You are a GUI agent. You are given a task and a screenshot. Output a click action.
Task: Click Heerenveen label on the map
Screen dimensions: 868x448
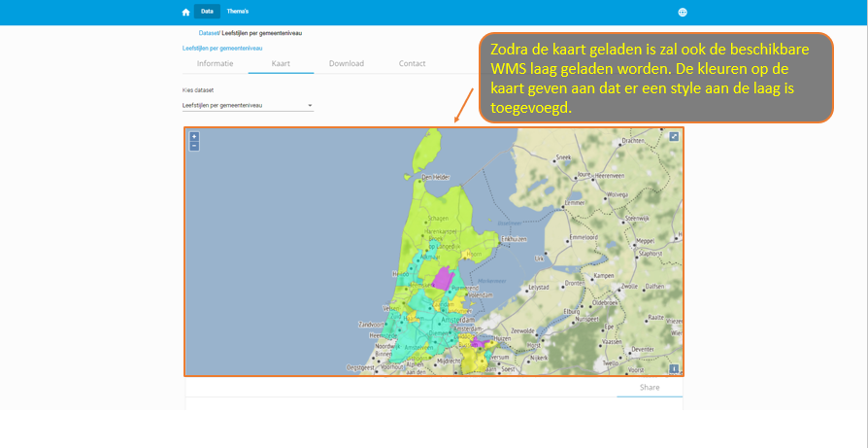610,175
